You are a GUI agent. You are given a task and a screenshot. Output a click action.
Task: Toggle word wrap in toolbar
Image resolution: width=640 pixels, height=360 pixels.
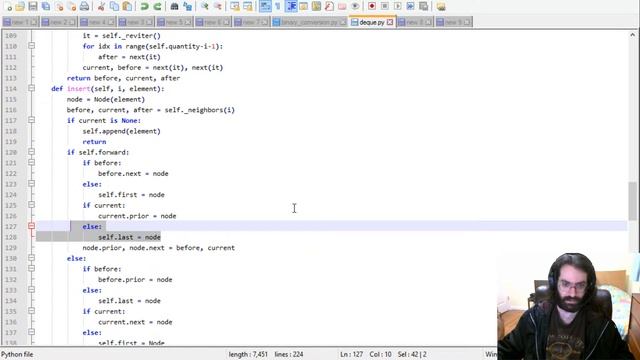[265, 6]
